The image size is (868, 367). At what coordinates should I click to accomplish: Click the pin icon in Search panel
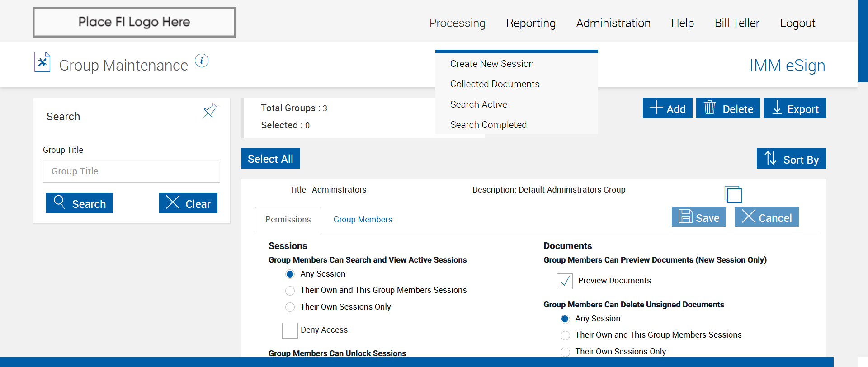[x=210, y=111]
